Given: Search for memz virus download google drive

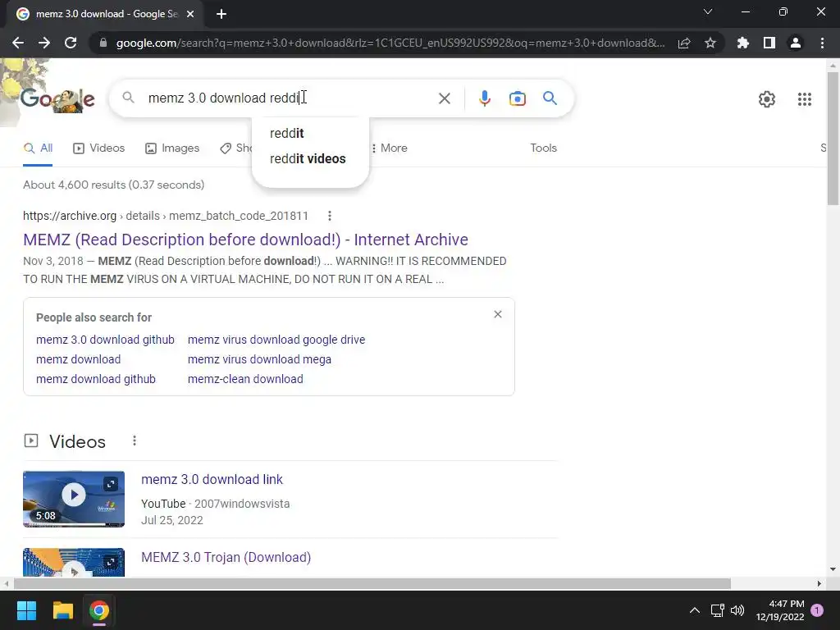Looking at the screenshot, I should [x=276, y=340].
